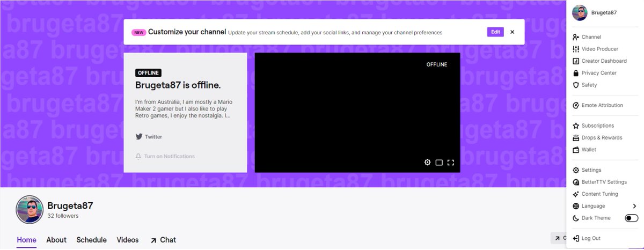644x250 pixels.
Task: Open the Chat tab
Action: coord(163,240)
